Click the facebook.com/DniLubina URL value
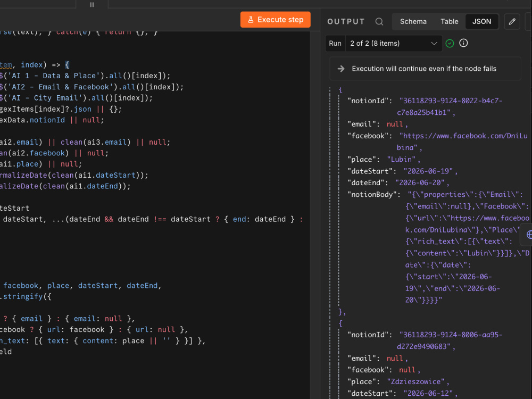The height and width of the screenshot is (399, 532). pos(462,142)
